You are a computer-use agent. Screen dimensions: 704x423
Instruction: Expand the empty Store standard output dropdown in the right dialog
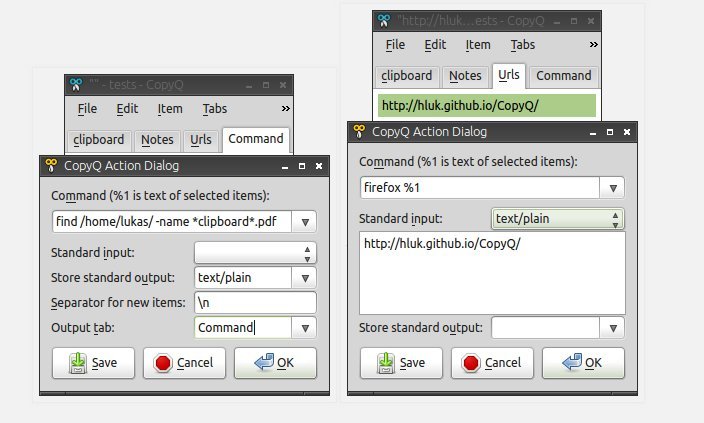(614, 327)
